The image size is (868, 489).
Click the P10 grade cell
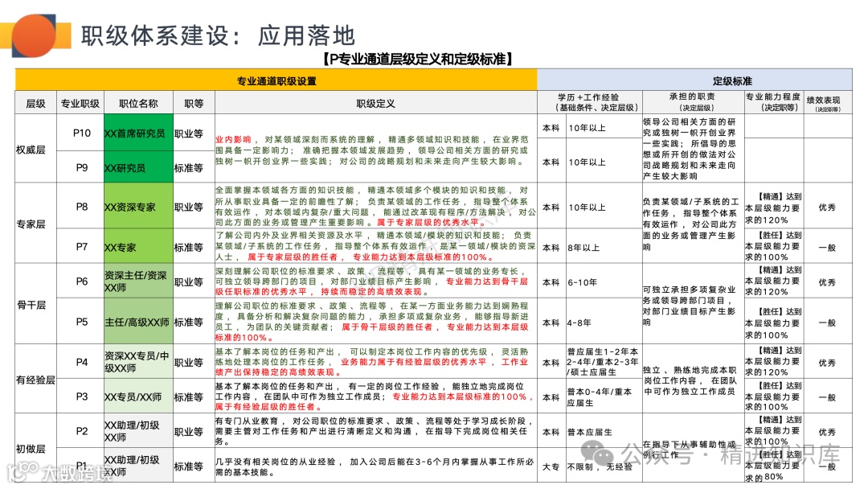[x=81, y=133]
